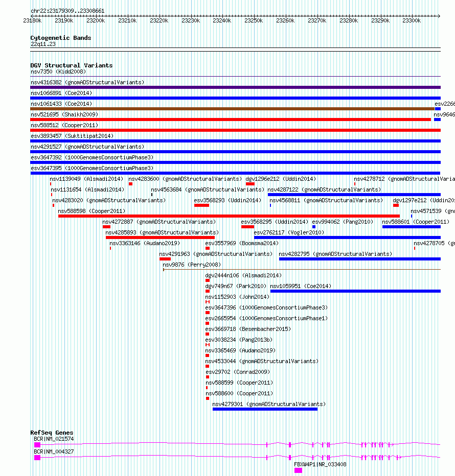This screenshot has height=476, width=455.
Task: Click nsv4563684 (gnomADStructuralVariants) label
Action: click(x=208, y=189)
